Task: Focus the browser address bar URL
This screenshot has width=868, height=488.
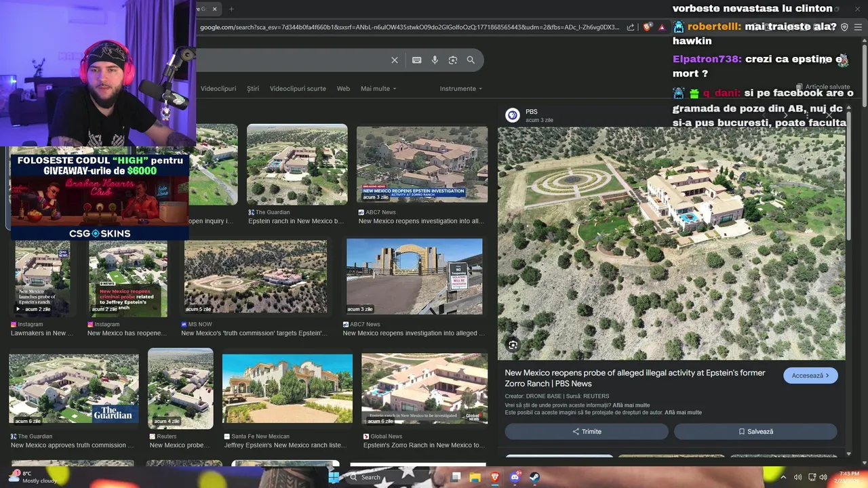Action: pyautogui.click(x=410, y=27)
